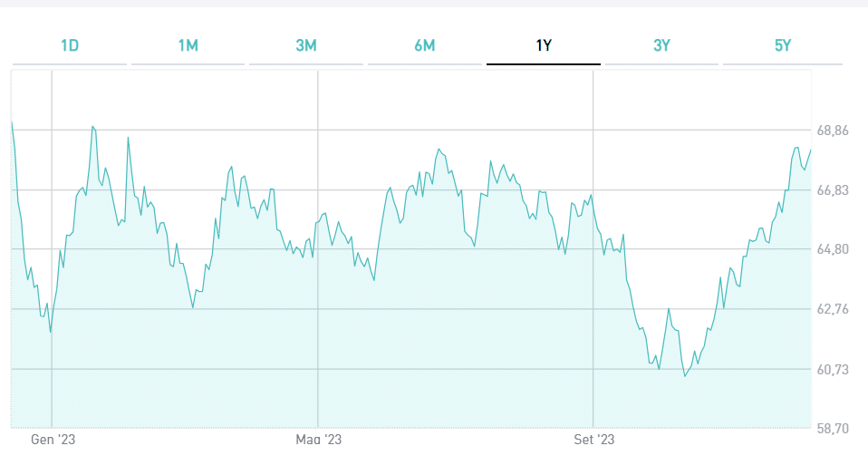Click the Set '23 date label
Viewport: 868px width, 465px height.
click(593, 440)
